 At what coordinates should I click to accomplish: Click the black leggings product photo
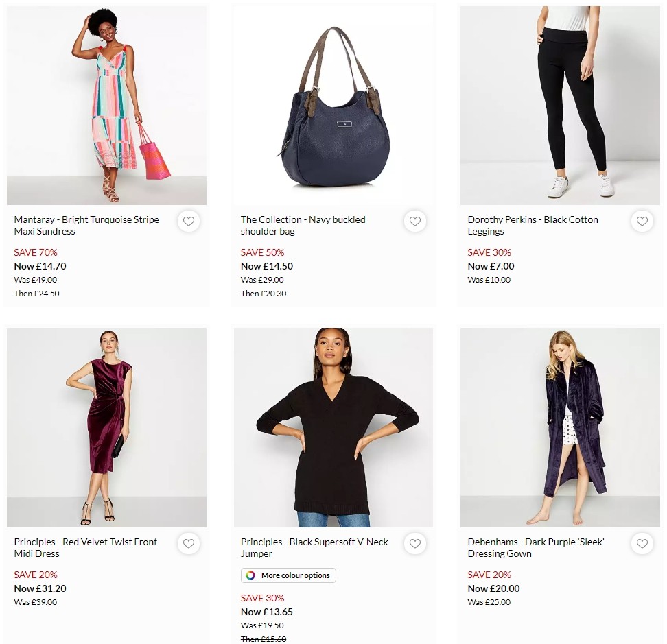click(x=560, y=105)
